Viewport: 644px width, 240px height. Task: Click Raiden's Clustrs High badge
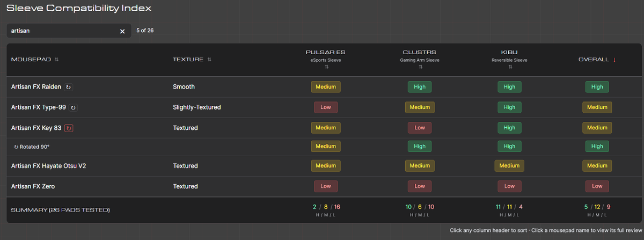coord(420,86)
